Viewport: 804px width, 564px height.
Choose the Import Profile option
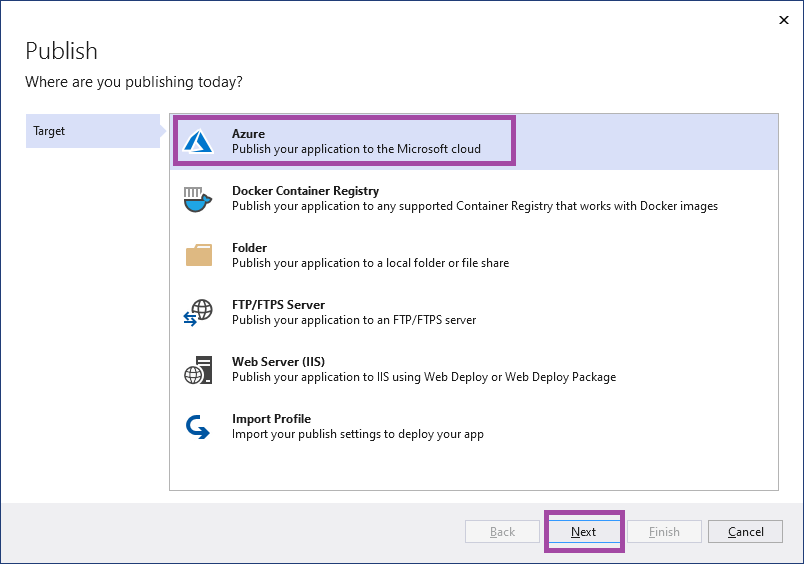click(271, 418)
